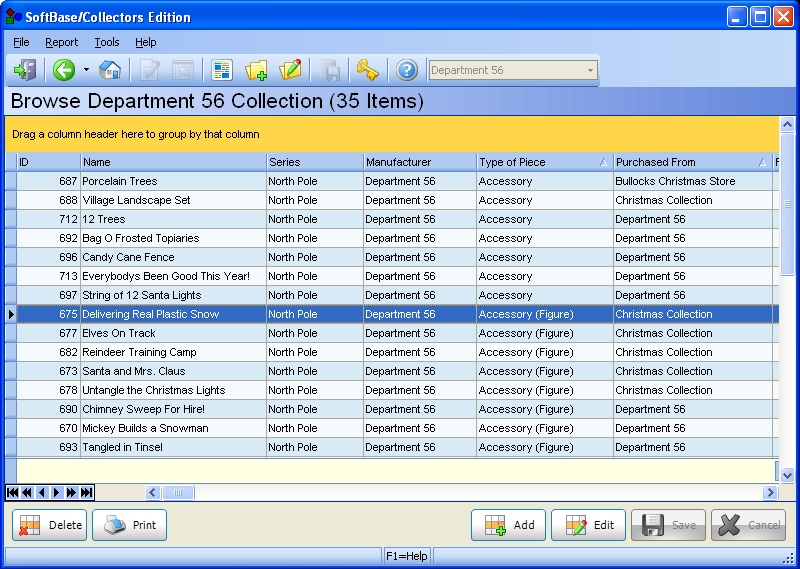Sort by the Series column header
Image resolution: width=800 pixels, height=569 pixels.
click(315, 162)
